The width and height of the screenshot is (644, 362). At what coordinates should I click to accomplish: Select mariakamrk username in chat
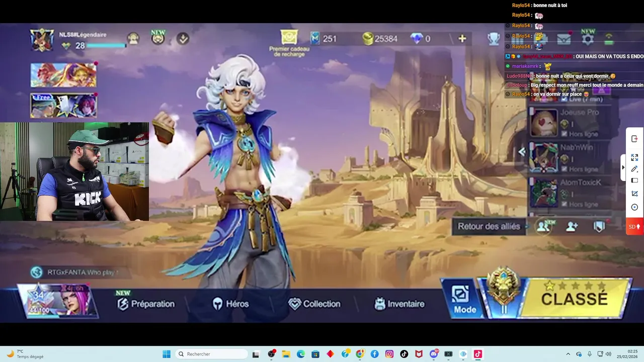pos(526,66)
